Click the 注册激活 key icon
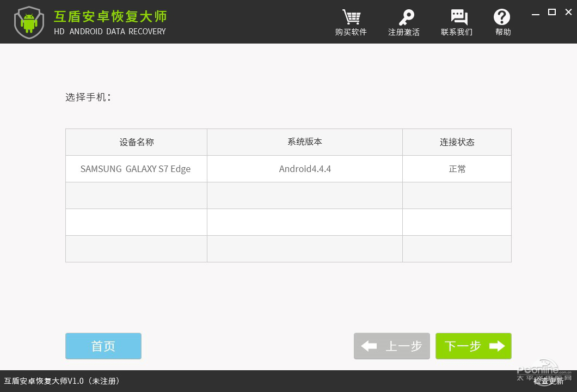This screenshot has height=392, width=577. tap(406, 17)
